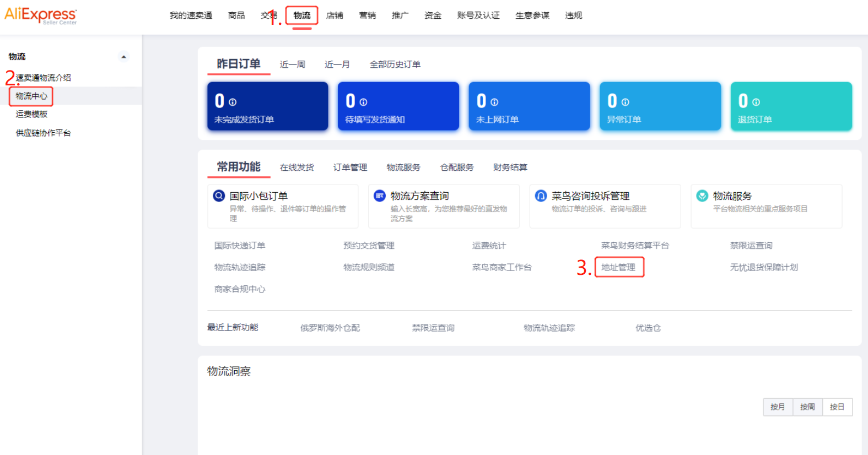This screenshot has width=868, height=455.
Task: Open 物流 in top menu
Action: [302, 15]
